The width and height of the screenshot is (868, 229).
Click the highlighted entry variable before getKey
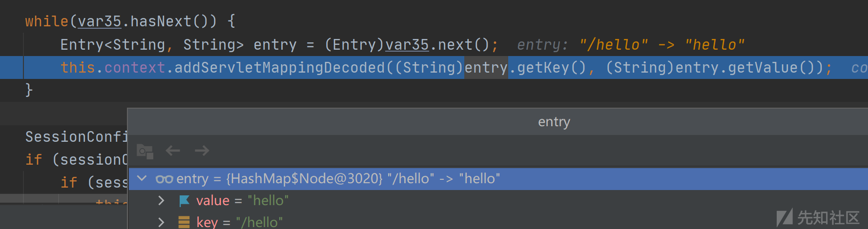[486, 68]
